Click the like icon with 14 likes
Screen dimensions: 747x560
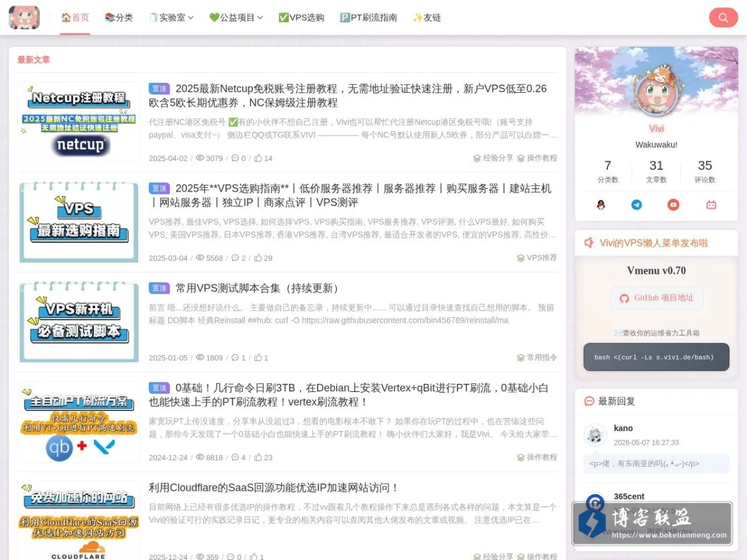point(258,158)
